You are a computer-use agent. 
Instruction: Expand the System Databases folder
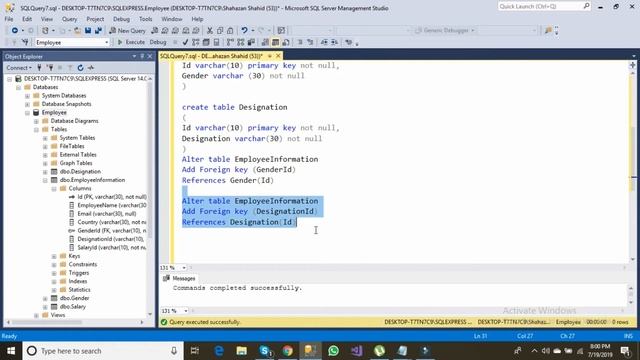[x=27, y=96]
